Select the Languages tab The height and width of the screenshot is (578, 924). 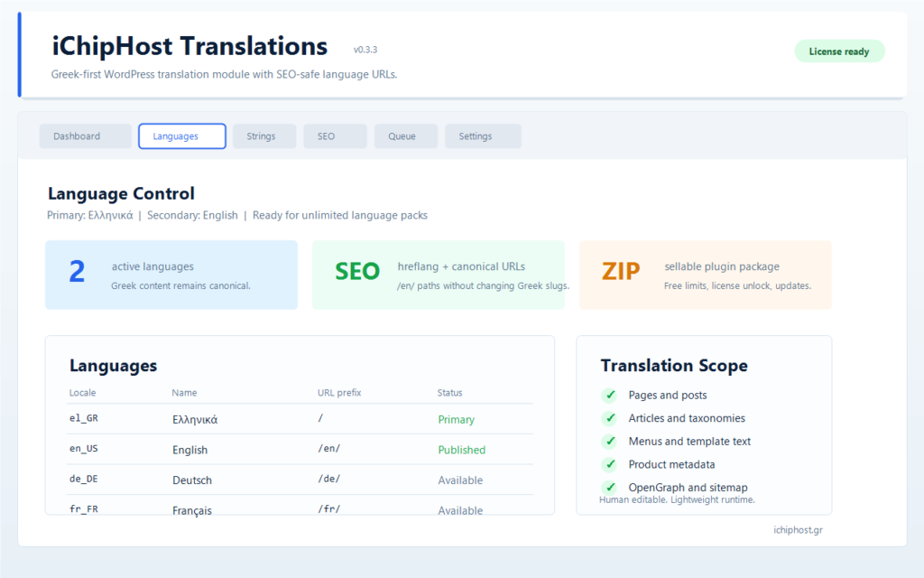(182, 136)
